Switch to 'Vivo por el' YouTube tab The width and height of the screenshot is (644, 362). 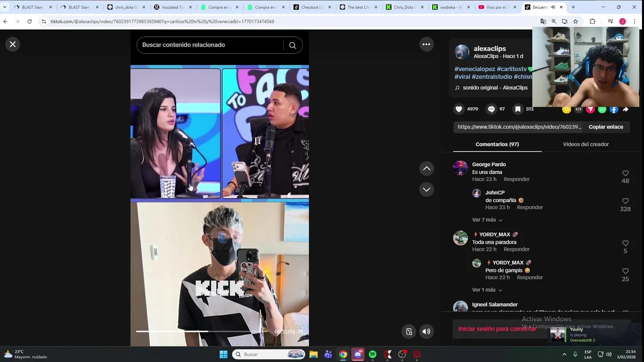[x=497, y=7]
